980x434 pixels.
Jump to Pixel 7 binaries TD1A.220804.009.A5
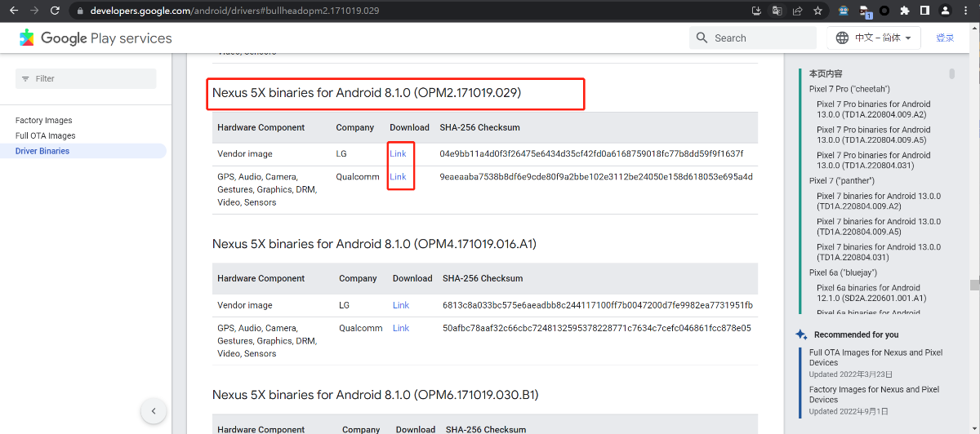tap(879, 227)
